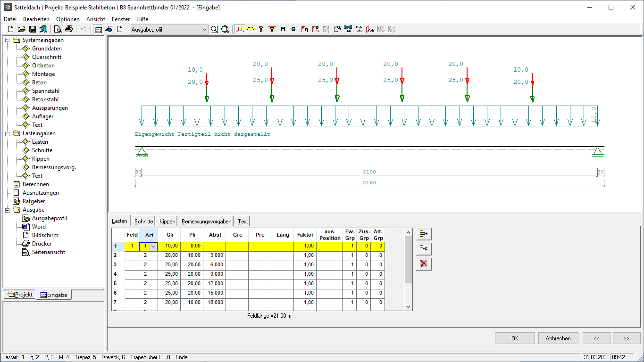
Task: Open the Ausgabeprofil dropdown
Action: pos(204,29)
